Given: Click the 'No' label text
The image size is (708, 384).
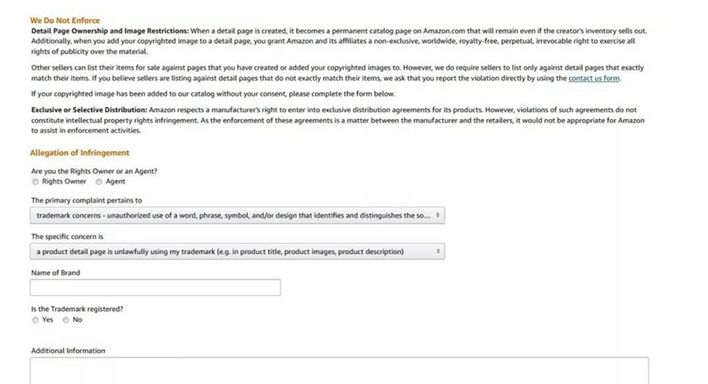Looking at the screenshot, I should [77, 320].
